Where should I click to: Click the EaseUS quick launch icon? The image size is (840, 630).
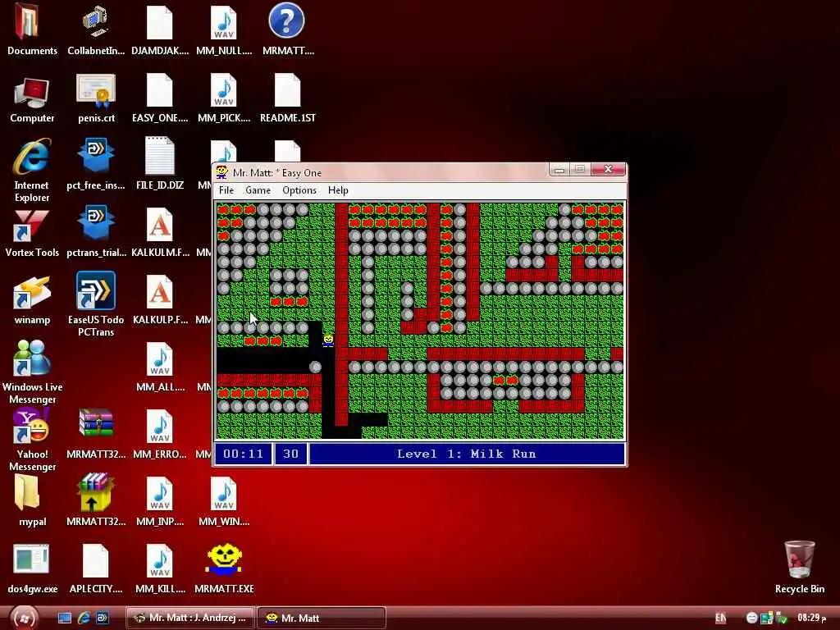(102, 619)
